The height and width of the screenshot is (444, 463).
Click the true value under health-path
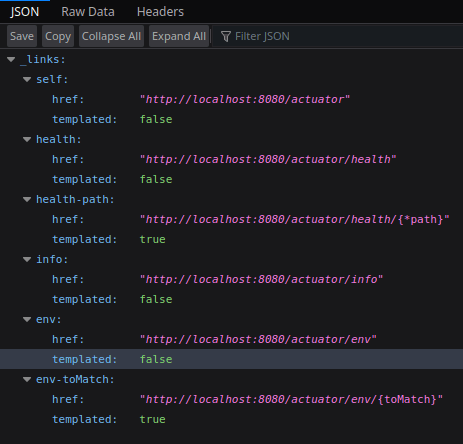pyautogui.click(x=153, y=239)
